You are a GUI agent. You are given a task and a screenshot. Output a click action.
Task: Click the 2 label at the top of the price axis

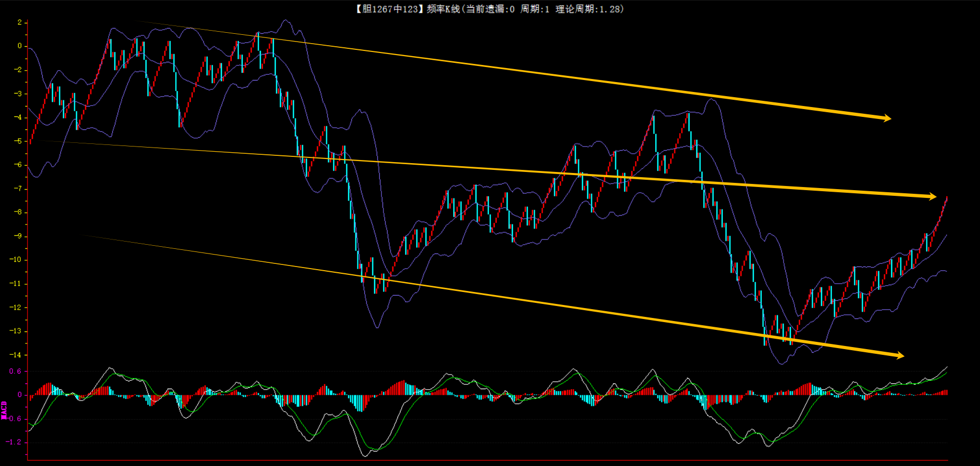(x=19, y=22)
